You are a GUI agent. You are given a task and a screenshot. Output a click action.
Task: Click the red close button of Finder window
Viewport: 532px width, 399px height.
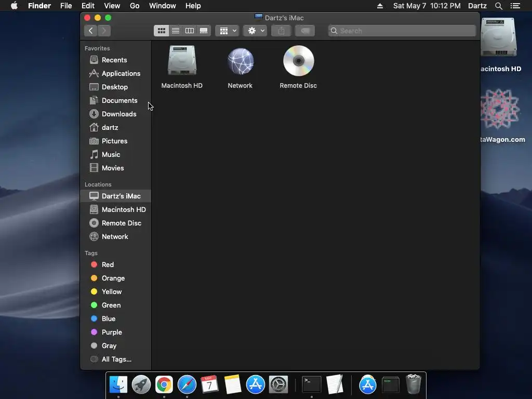click(87, 18)
